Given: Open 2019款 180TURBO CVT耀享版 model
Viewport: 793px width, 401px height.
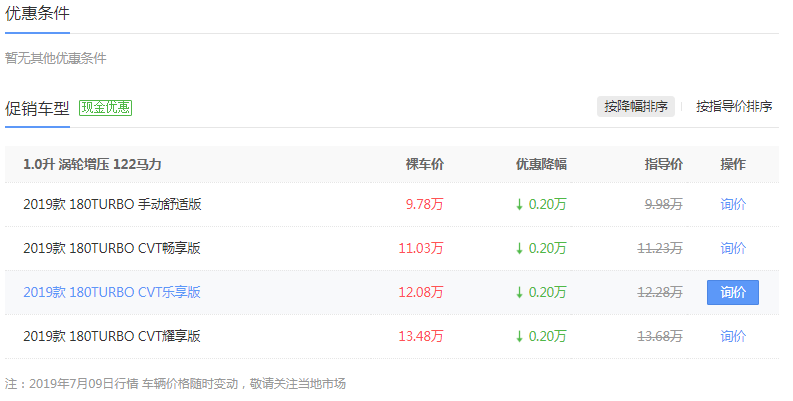Looking at the screenshot, I should pos(112,336).
